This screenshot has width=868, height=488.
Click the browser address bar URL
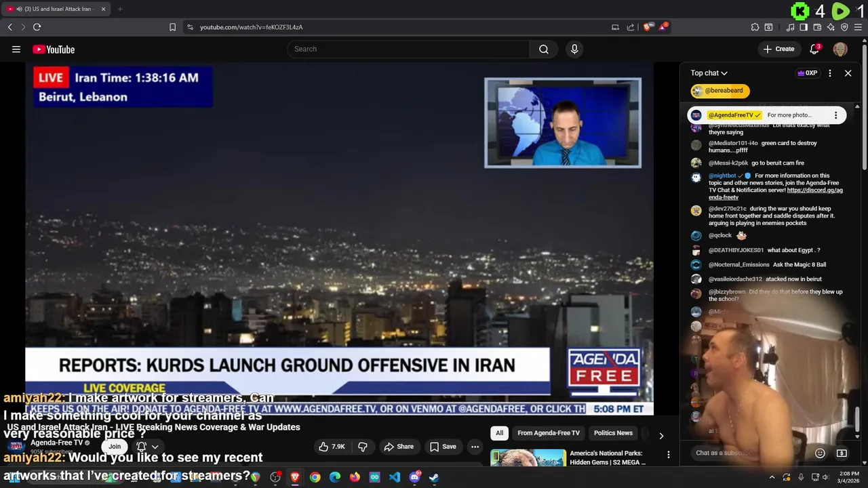[x=251, y=27]
